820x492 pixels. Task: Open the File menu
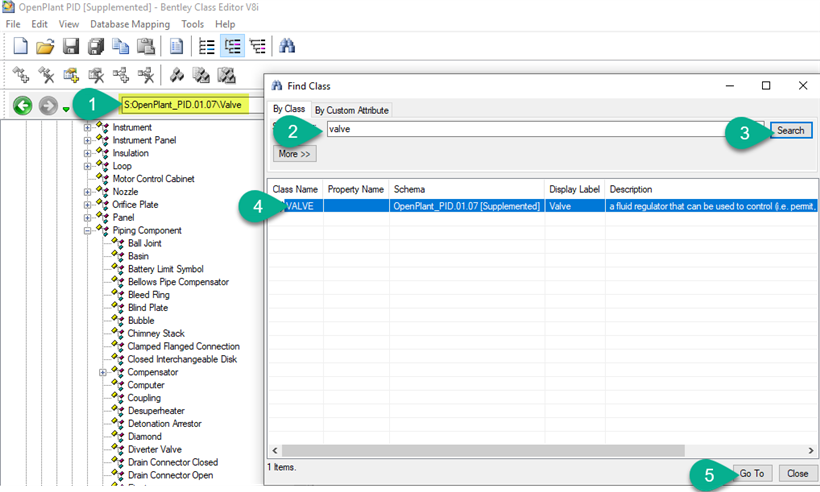(x=13, y=24)
